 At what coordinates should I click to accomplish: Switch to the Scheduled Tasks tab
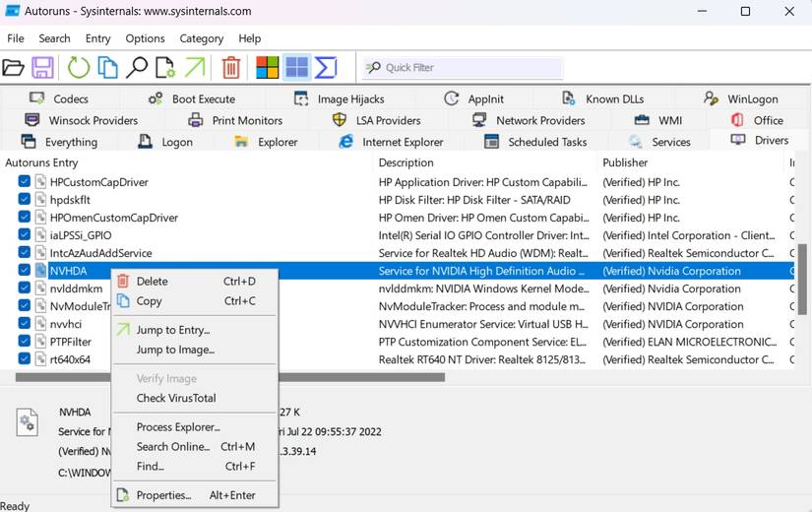(x=546, y=142)
